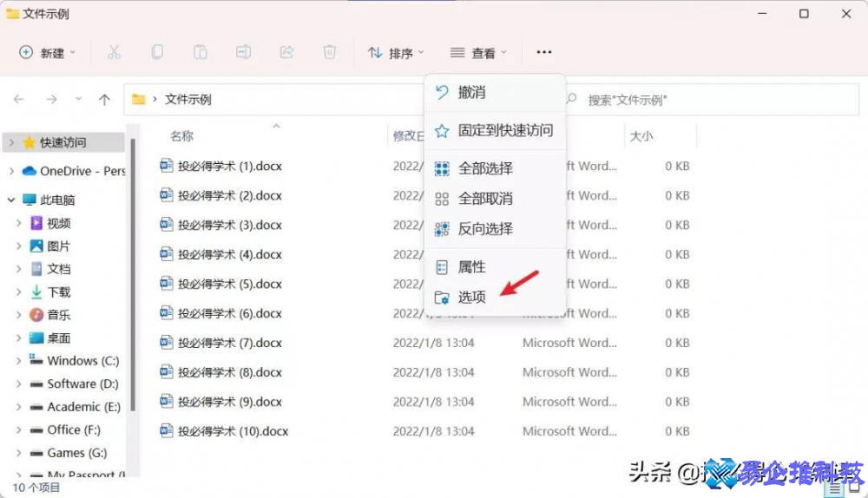The image size is (868, 498).
Task: Collapse 此电脑 tree node
Action: click(11, 200)
